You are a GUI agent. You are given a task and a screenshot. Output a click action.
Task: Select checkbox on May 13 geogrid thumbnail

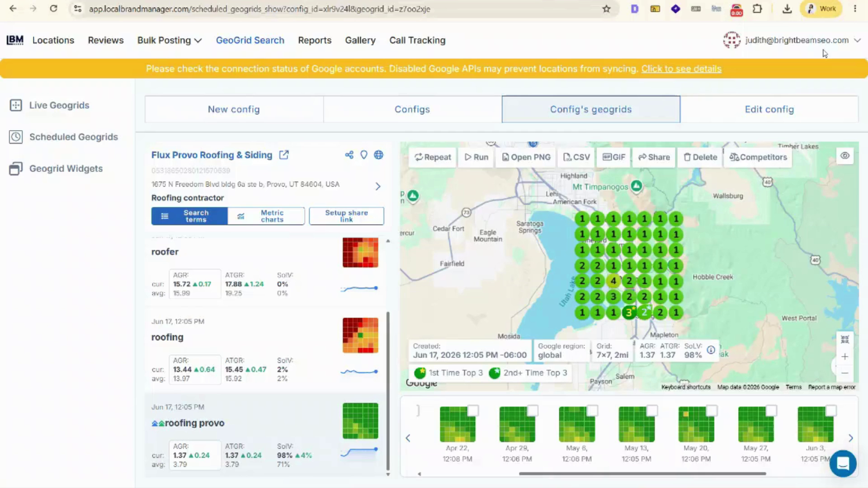(x=652, y=410)
